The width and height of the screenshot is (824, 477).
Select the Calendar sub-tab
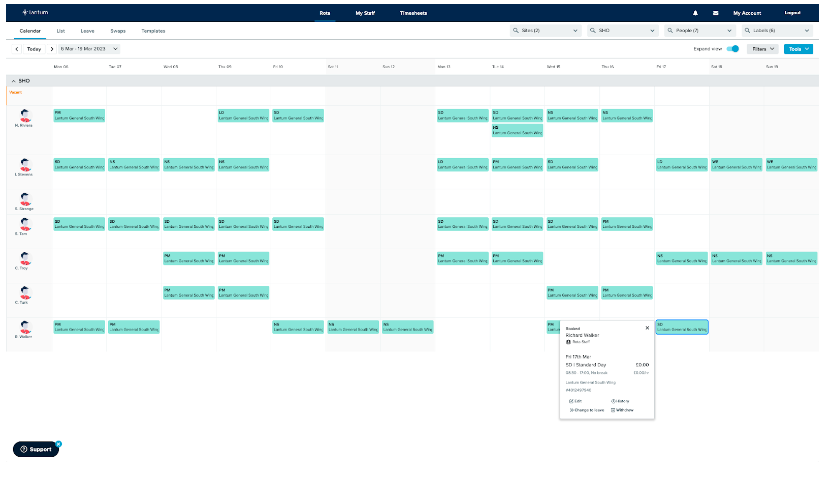(30, 31)
